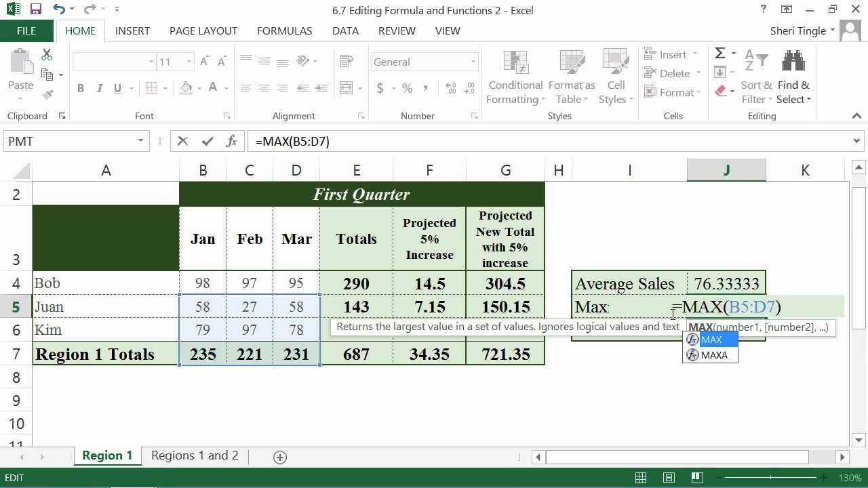868x488 pixels.
Task: Open Cell Styles gallery
Action: click(616, 77)
